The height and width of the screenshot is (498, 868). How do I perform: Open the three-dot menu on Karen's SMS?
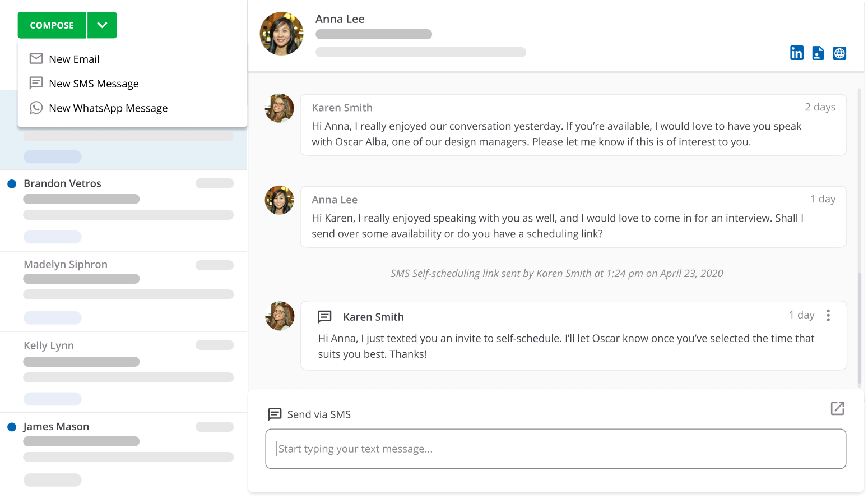tap(828, 315)
